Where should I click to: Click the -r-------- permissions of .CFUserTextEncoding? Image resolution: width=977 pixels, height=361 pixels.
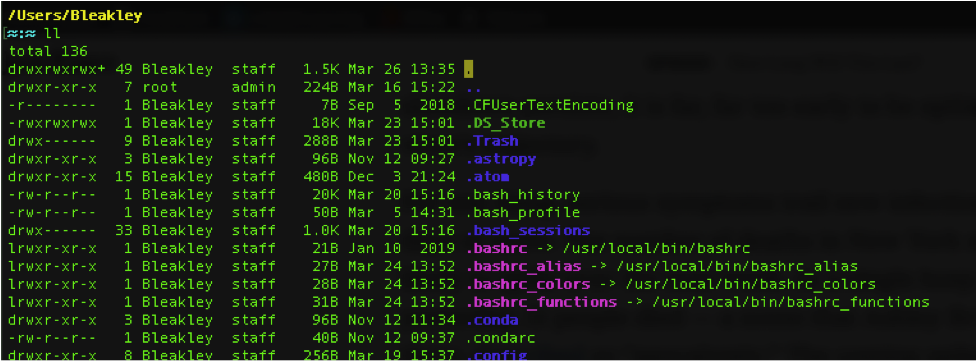click(x=52, y=105)
